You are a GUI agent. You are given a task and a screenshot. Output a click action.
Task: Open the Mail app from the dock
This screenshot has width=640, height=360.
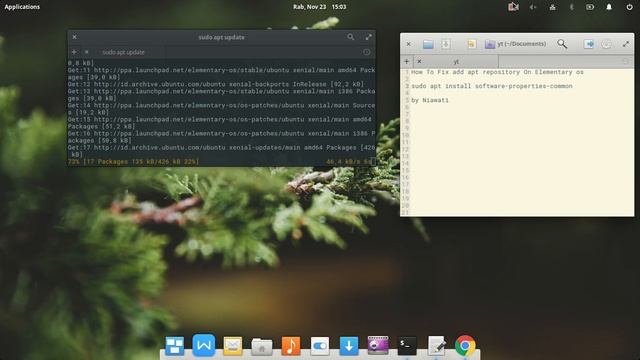pos(233,346)
